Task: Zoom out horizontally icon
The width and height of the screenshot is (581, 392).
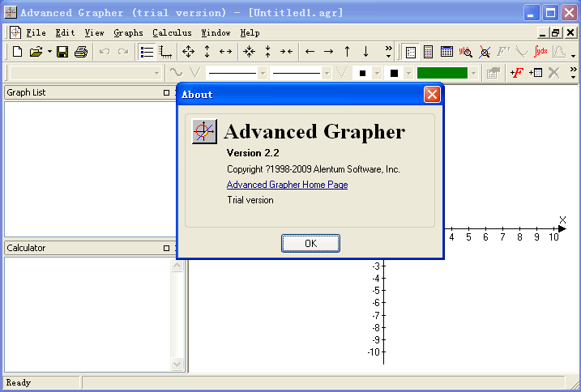Action: [x=225, y=52]
